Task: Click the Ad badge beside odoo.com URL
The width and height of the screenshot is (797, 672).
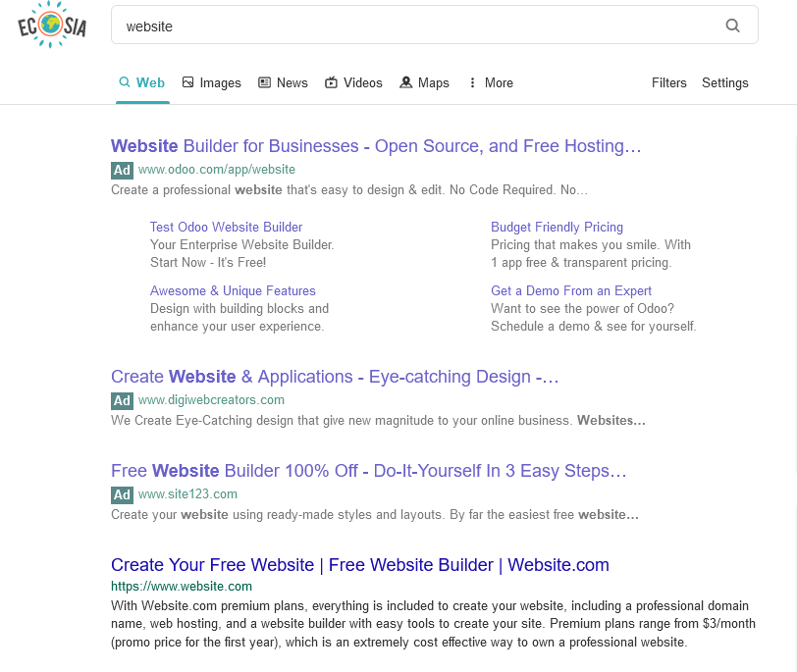Action: 122,170
